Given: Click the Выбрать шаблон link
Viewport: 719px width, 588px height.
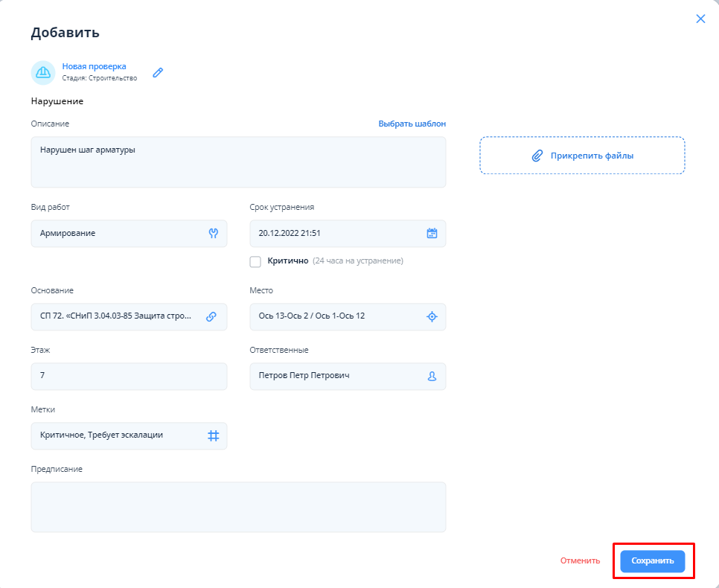Looking at the screenshot, I should tap(412, 124).
